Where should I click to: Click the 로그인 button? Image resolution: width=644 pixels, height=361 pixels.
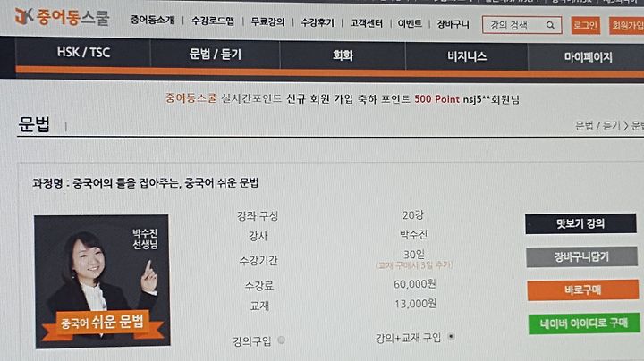585,25
